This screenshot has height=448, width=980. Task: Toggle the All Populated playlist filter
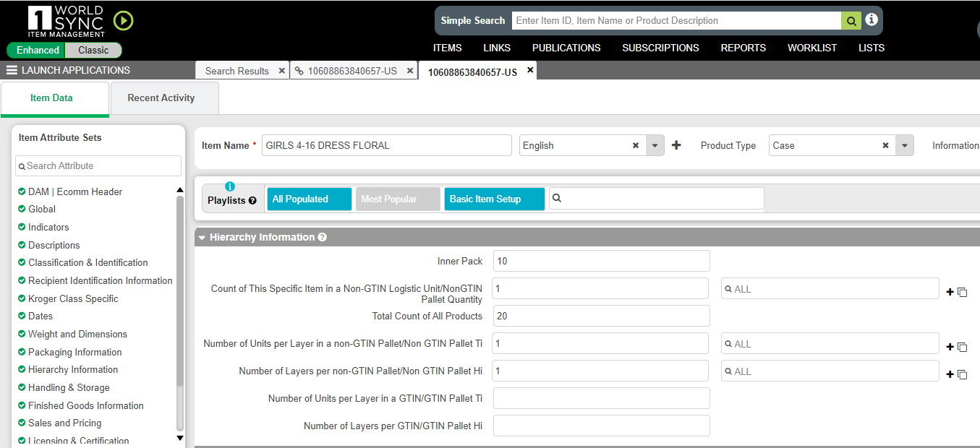[x=309, y=199]
